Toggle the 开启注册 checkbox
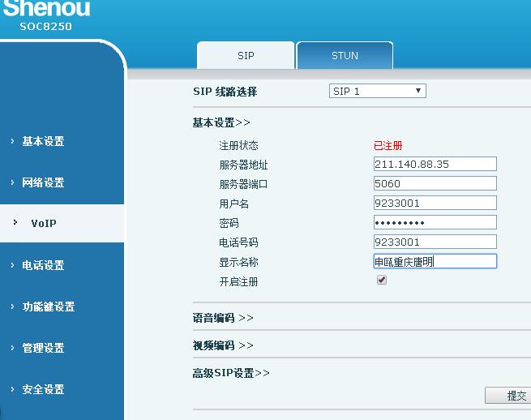This screenshot has height=420, width=531. [x=382, y=281]
